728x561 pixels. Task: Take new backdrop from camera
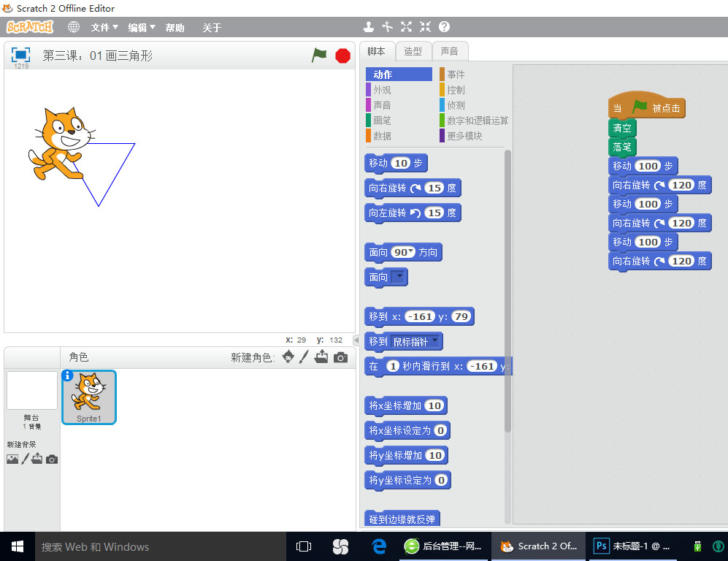(52, 459)
